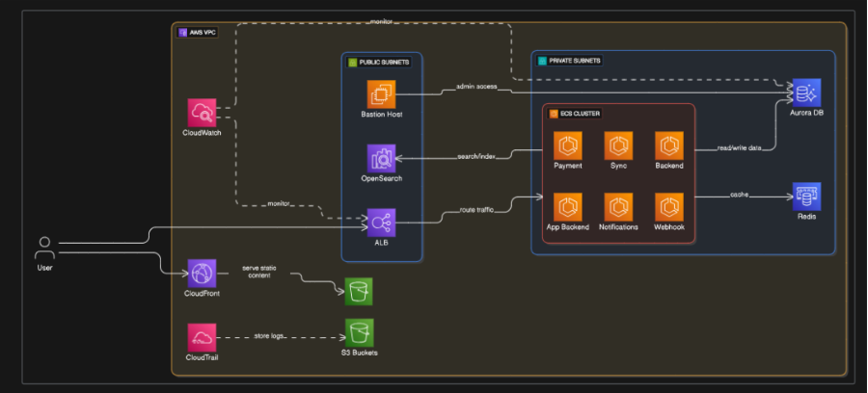Select the 'AWS VPC' group title text

[203, 33]
